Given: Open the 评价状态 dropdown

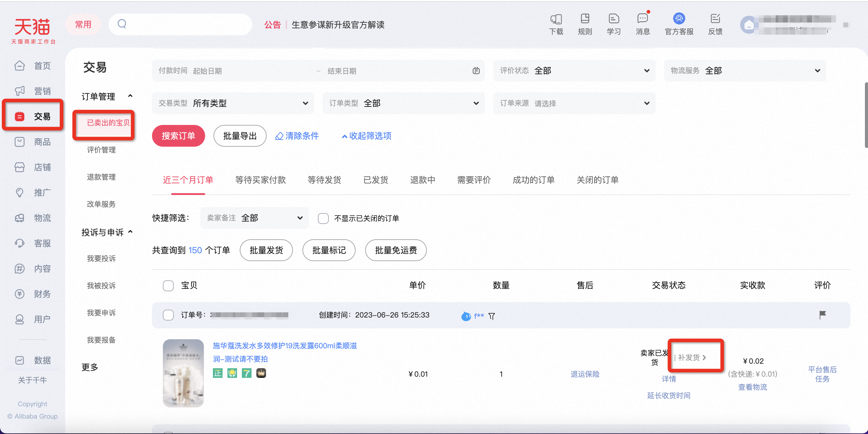Looking at the screenshot, I should [x=574, y=71].
